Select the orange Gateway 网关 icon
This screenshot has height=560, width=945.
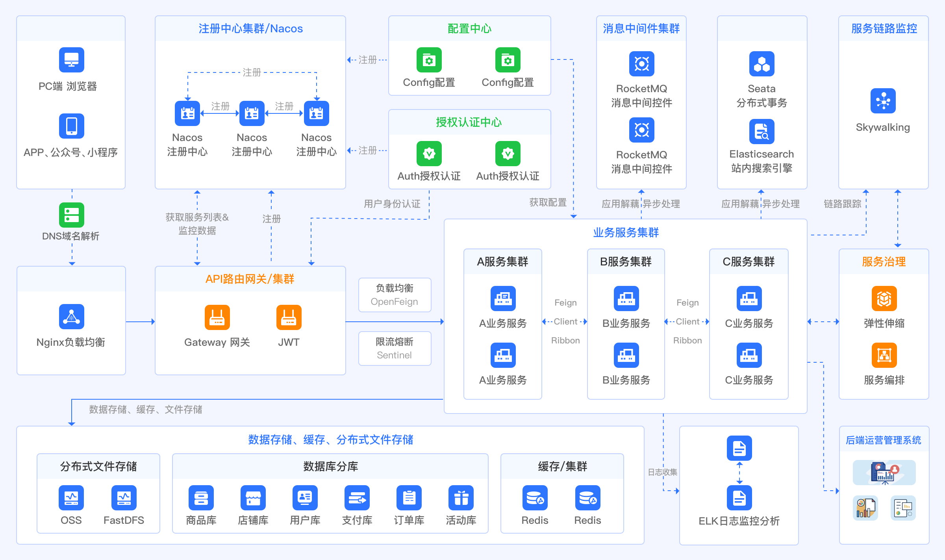[x=217, y=317]
